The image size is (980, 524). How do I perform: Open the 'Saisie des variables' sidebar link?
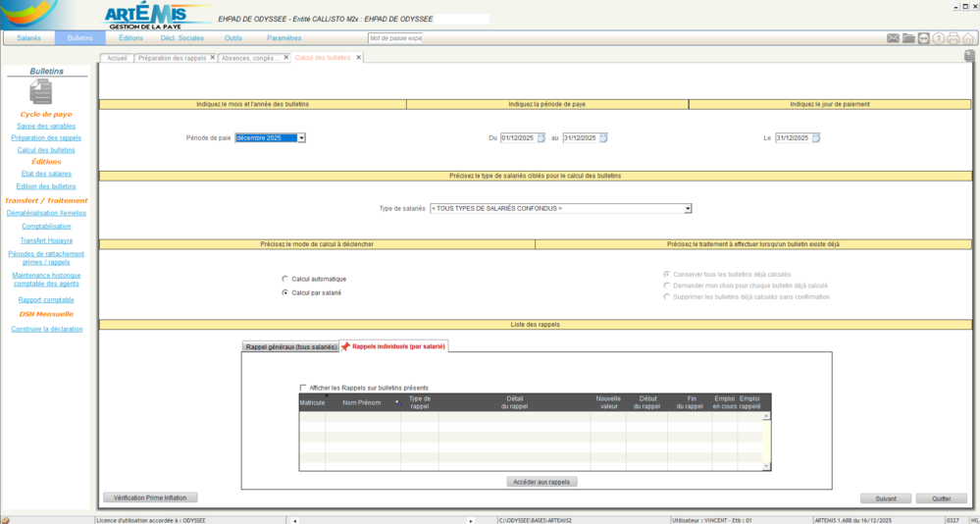pos(46,126)
